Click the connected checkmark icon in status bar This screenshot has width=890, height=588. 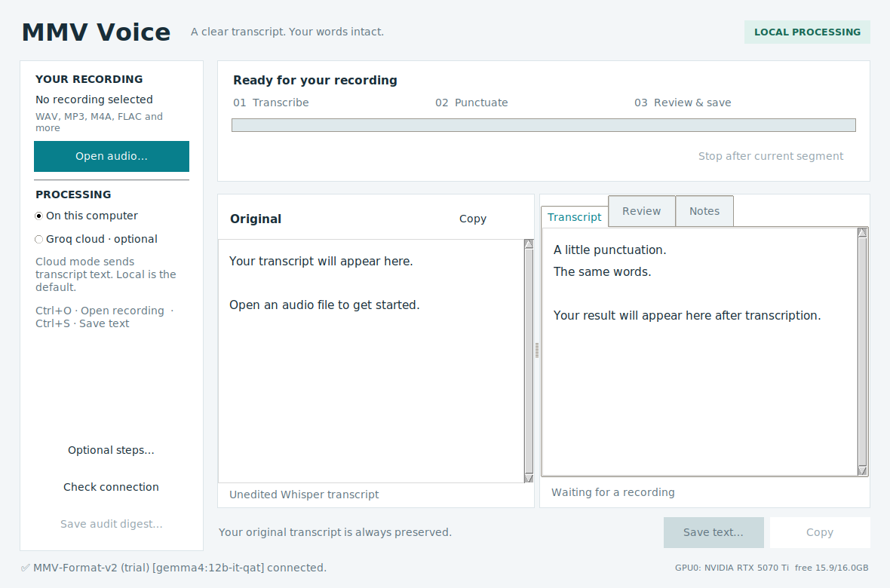click(25, 568)
